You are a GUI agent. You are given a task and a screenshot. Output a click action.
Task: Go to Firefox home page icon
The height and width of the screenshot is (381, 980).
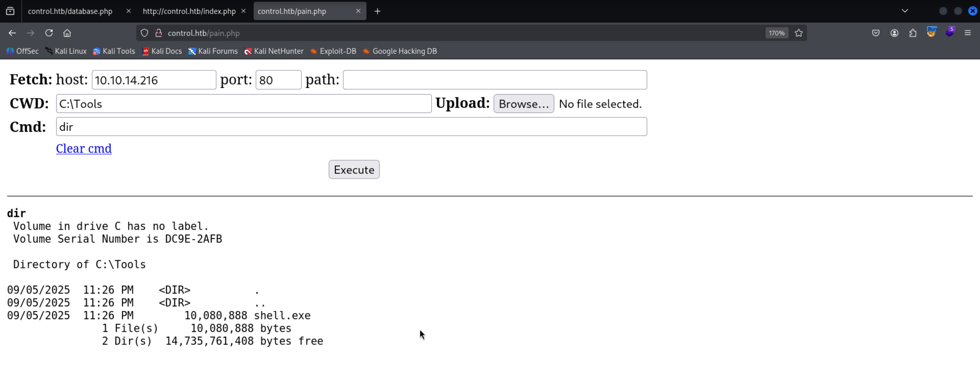[67, 33]
